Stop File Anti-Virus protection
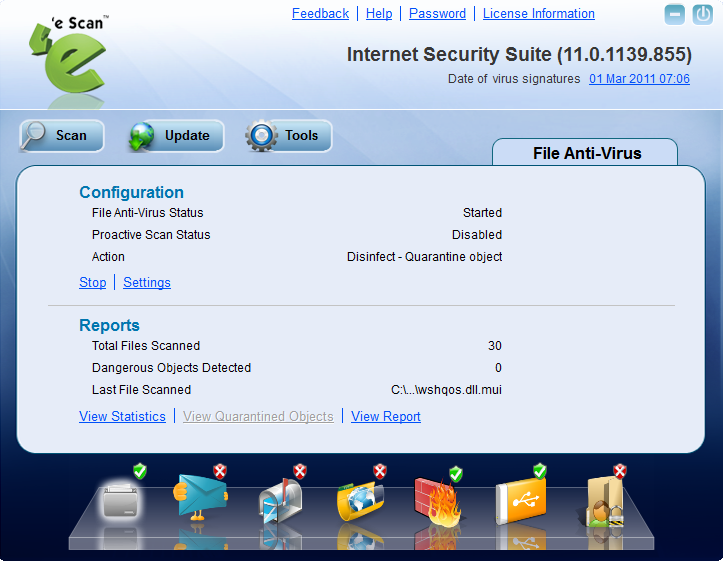Image resolution: width=723 pixels, height=561 pixels. pyautogui.click(x=92, y=283)
